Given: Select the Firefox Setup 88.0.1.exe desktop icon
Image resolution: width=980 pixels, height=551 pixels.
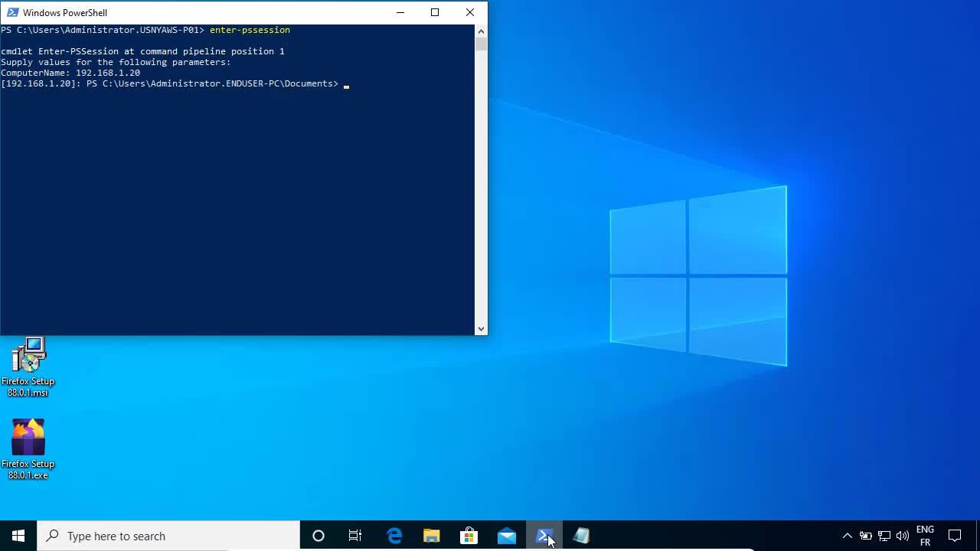Looking at the screenshot, I should [28, 442].
